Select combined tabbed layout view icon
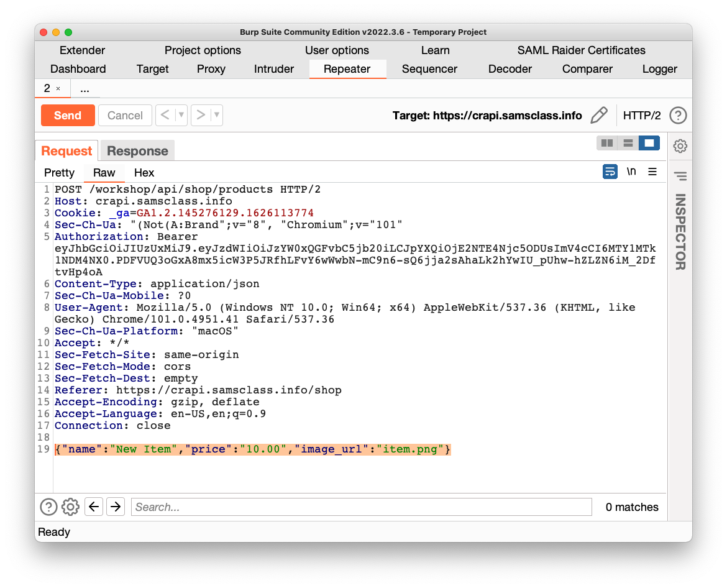 pyautogui.click(x=649, y=143)
